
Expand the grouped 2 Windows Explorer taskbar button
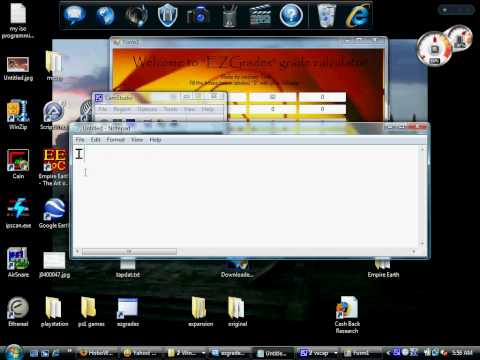(x=186, y=353)
